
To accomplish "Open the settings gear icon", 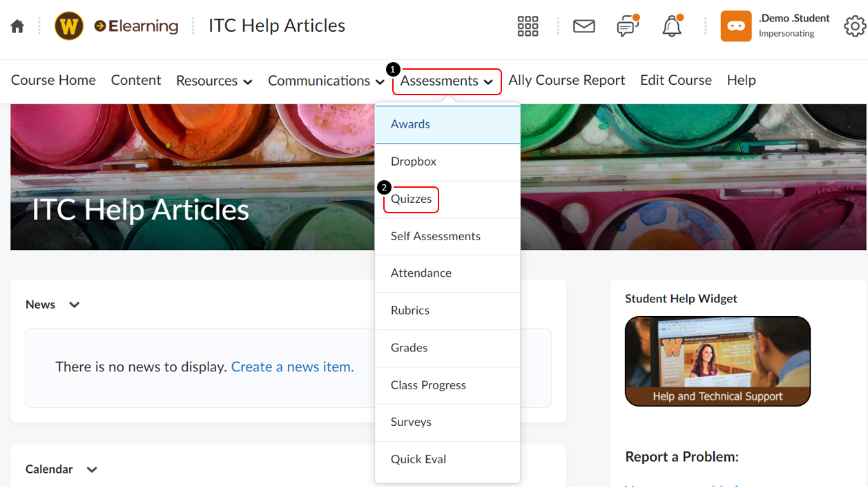I will click(x=855, y=26).
